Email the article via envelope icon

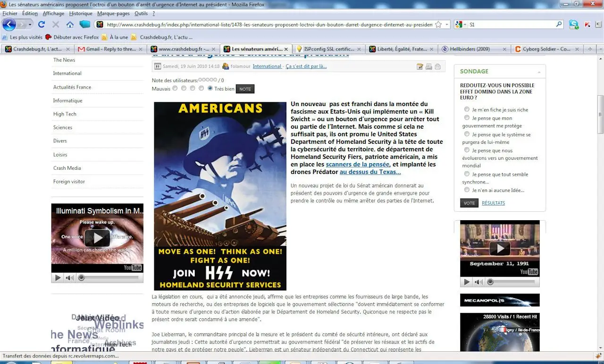point(437,66)
